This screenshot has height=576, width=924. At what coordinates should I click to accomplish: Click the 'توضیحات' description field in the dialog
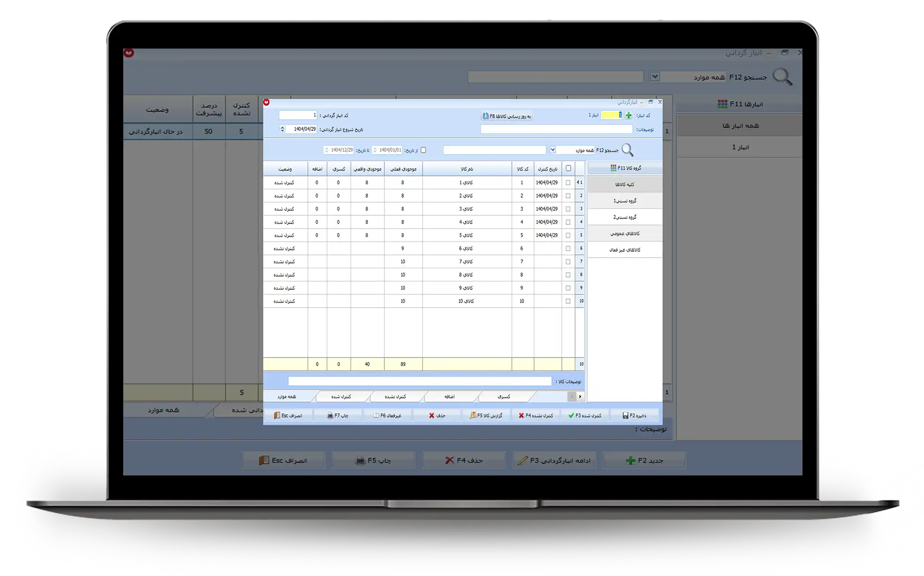coord(556,129)
